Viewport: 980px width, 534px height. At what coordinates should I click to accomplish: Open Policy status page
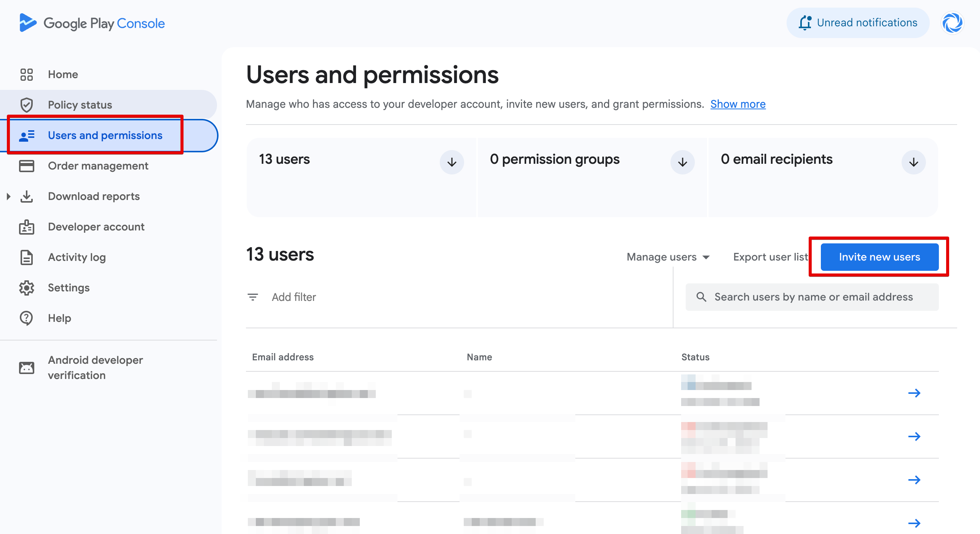pos(80,105)
